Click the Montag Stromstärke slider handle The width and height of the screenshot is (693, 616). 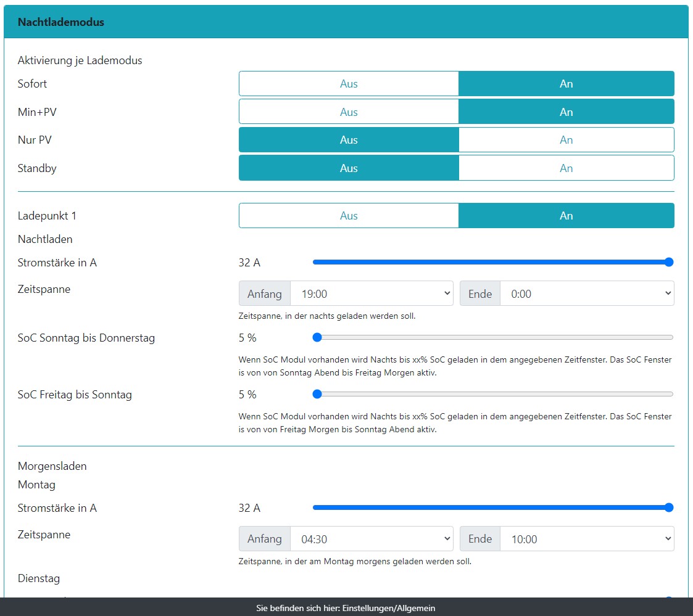(x=668, y=507)
